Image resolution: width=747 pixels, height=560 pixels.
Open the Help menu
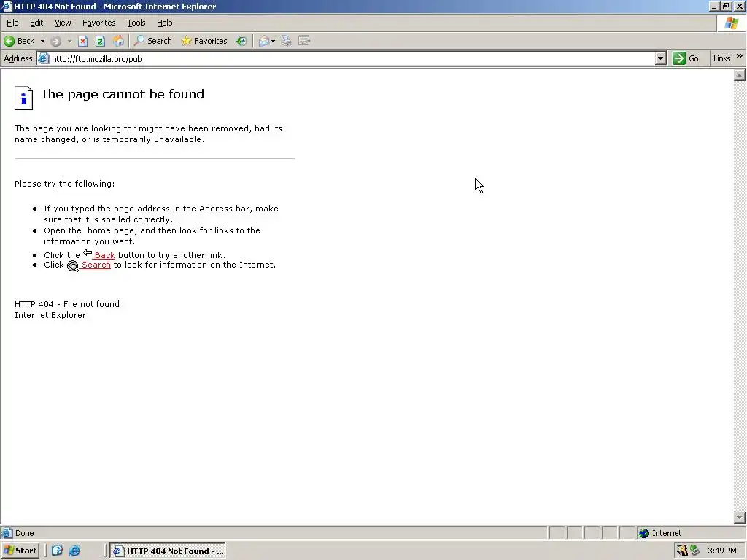click(164, 23)
